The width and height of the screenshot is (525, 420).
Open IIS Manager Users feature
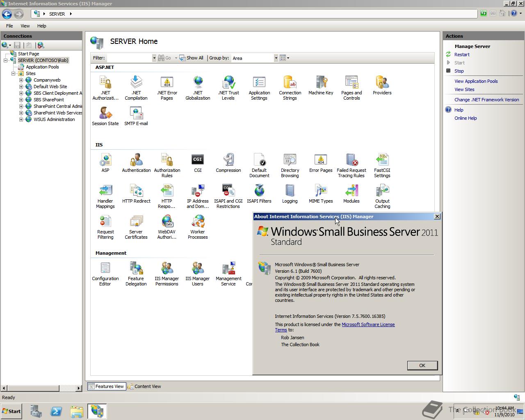(198, 274)
